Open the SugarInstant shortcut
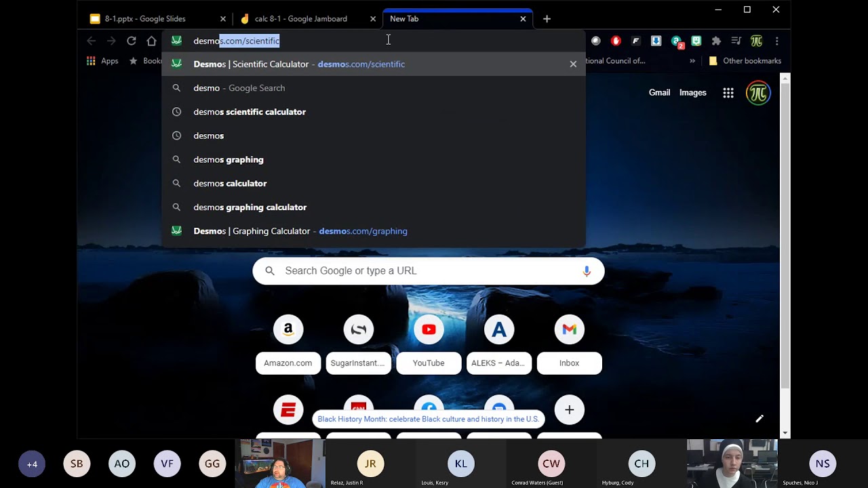The width and height of the screenshot is (868, 488). (358, 346)
